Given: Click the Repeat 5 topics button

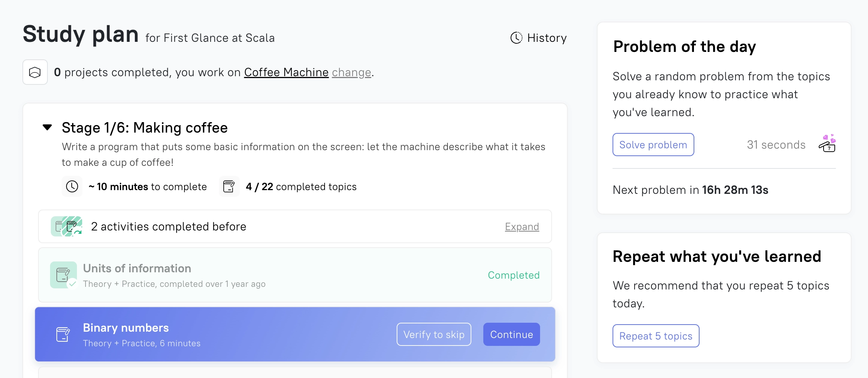Looking at the screenshot, I should [656, 336].
